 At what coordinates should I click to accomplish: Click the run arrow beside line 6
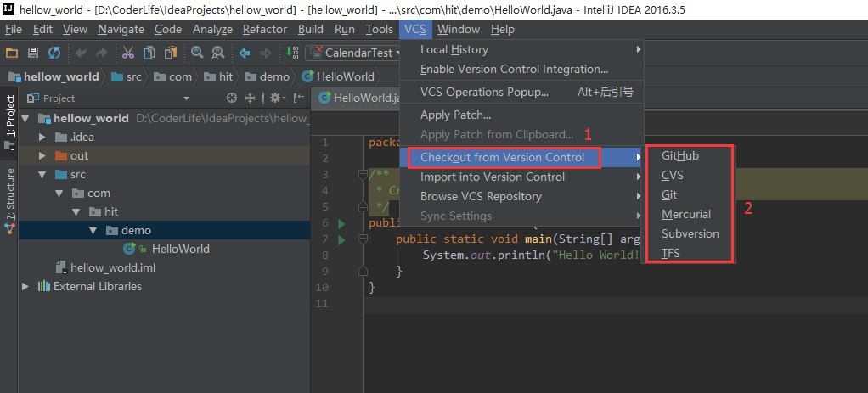point(341,224)
